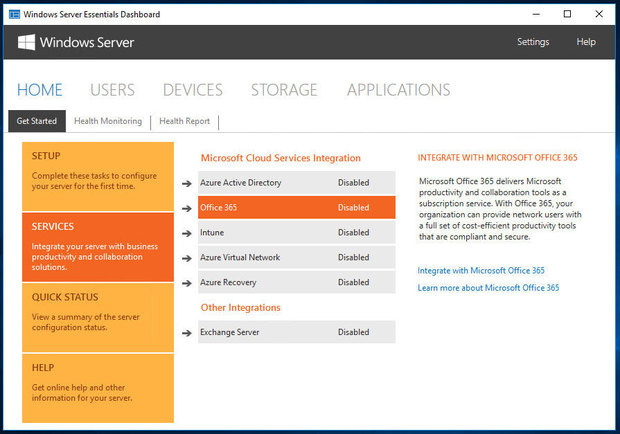Open Help in the header bar
The height and width of the screenshot is (434, 620).
tap(586, 42)
